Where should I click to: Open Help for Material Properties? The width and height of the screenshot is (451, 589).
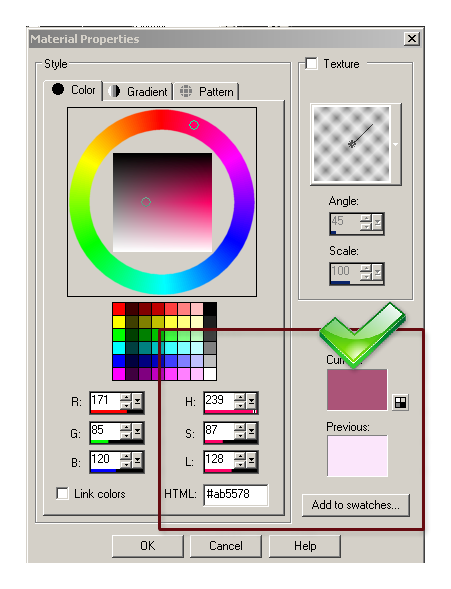tap(305, 546)
